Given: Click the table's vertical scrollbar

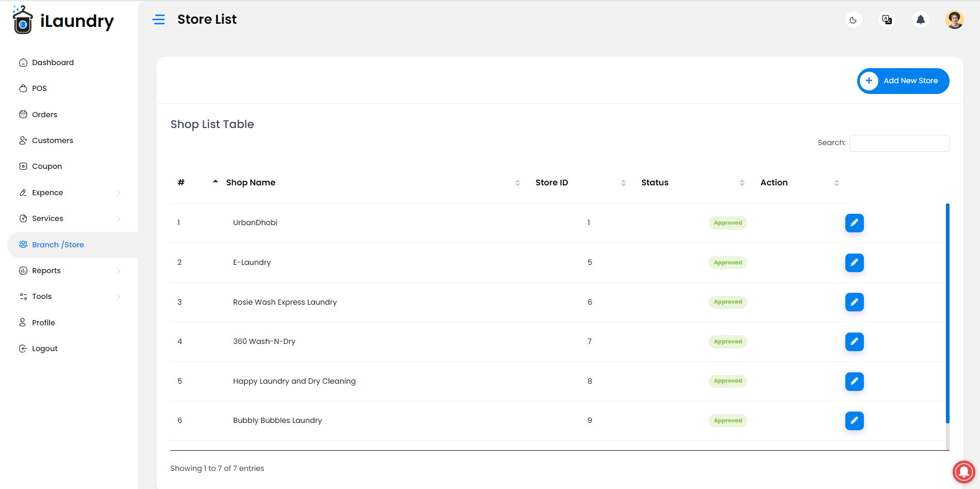Looking at the screenshot, I should [x=947, y=313].
